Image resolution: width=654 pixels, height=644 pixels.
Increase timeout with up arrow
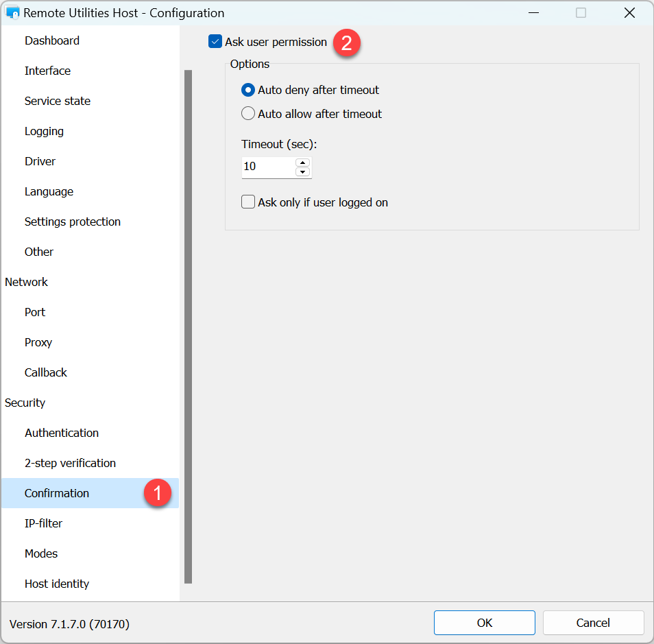(302, 162)
